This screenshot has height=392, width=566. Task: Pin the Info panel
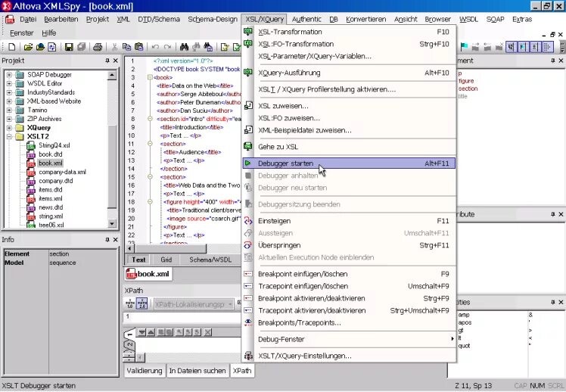(107, 240)
